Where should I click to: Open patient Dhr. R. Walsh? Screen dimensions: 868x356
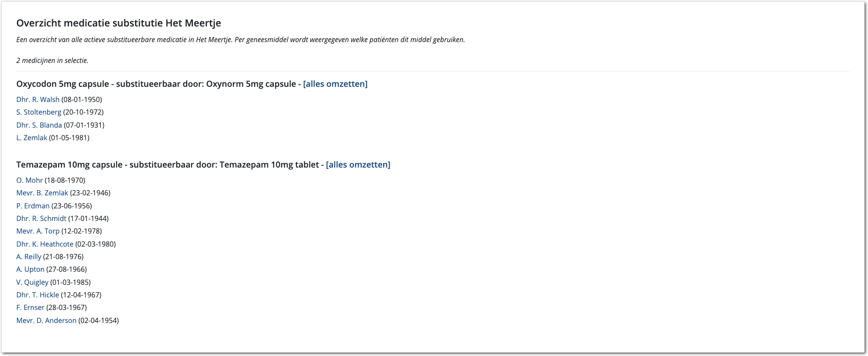pos(38,99)
